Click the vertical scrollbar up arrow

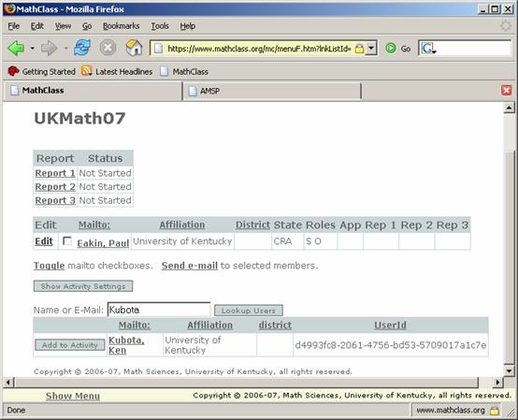point(509,108)
